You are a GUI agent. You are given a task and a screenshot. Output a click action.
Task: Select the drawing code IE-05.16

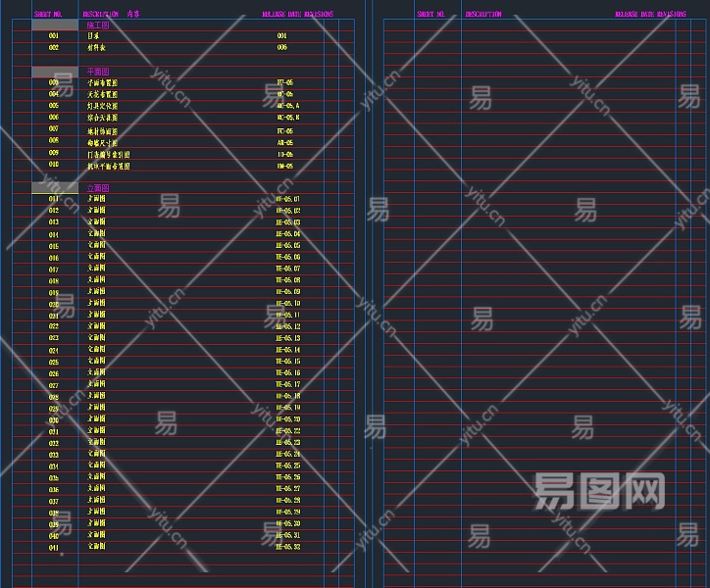click(288, 373)
